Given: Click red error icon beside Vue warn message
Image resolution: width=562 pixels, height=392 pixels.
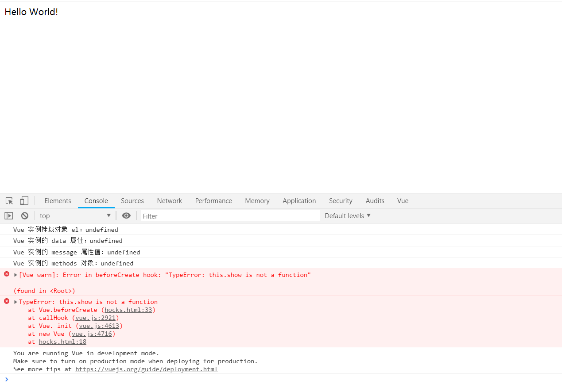Looking at the screenshot, I should tap(7, 274).
